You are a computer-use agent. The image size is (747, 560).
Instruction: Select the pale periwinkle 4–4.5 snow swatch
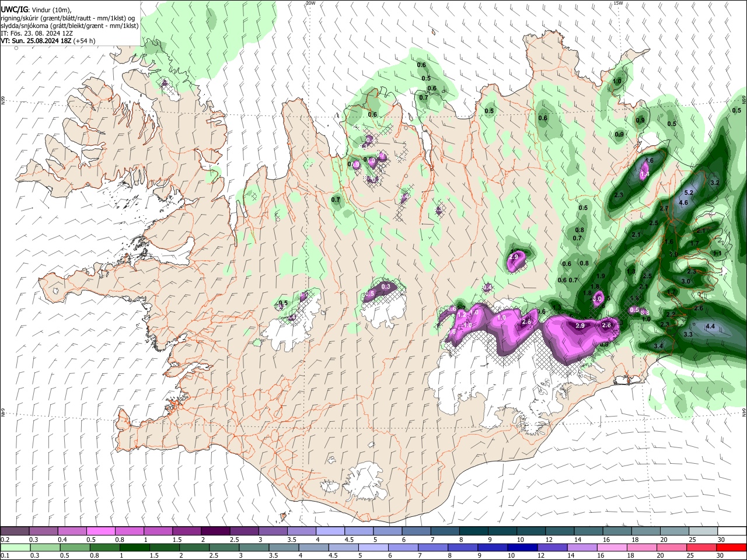[330, 531]
